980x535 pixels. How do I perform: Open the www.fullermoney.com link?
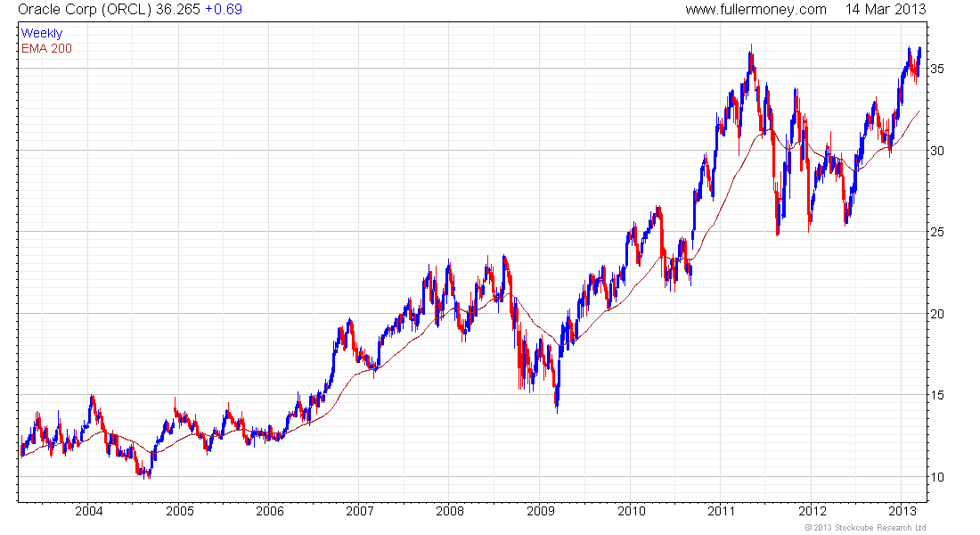755,10
